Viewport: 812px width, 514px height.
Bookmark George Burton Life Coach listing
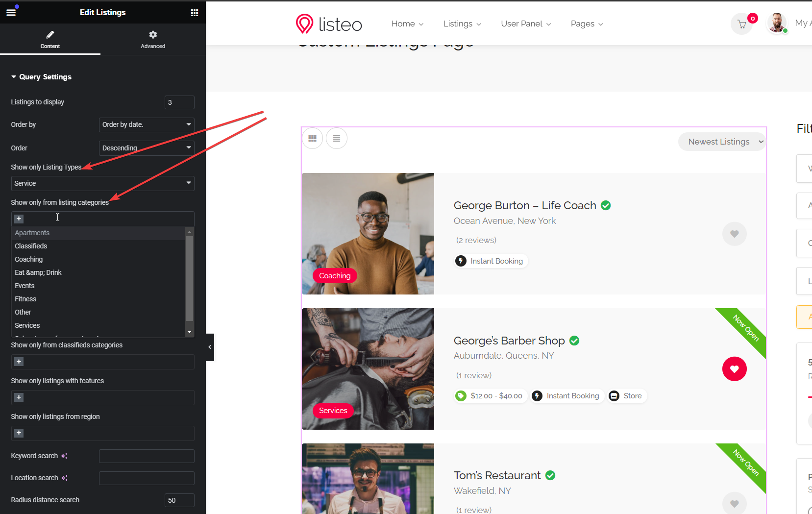[734, 234]
